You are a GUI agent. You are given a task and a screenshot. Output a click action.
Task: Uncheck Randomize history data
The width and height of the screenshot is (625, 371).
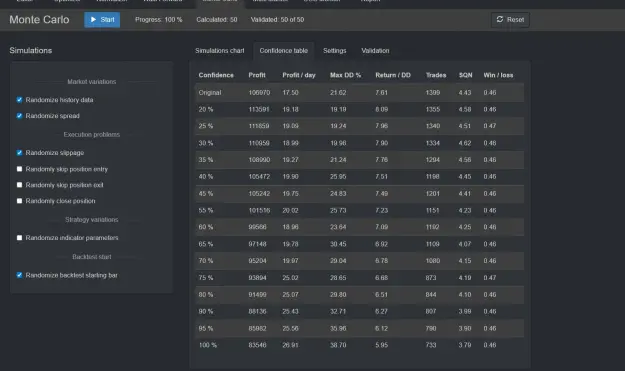pos(19,100)
